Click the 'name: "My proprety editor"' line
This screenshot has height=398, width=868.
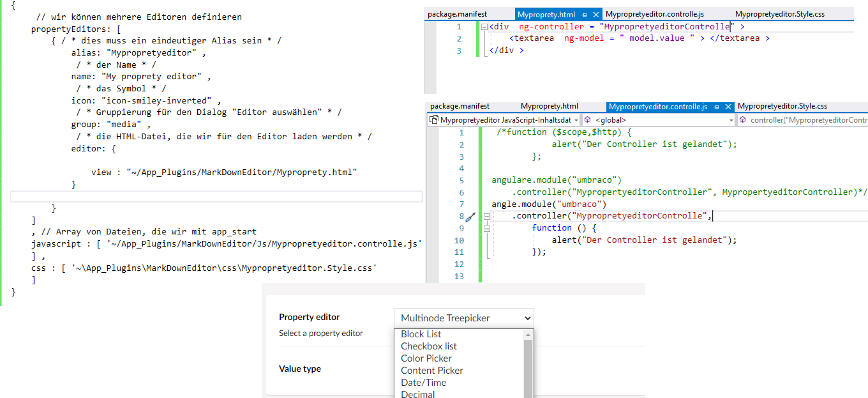click(140, 77)
